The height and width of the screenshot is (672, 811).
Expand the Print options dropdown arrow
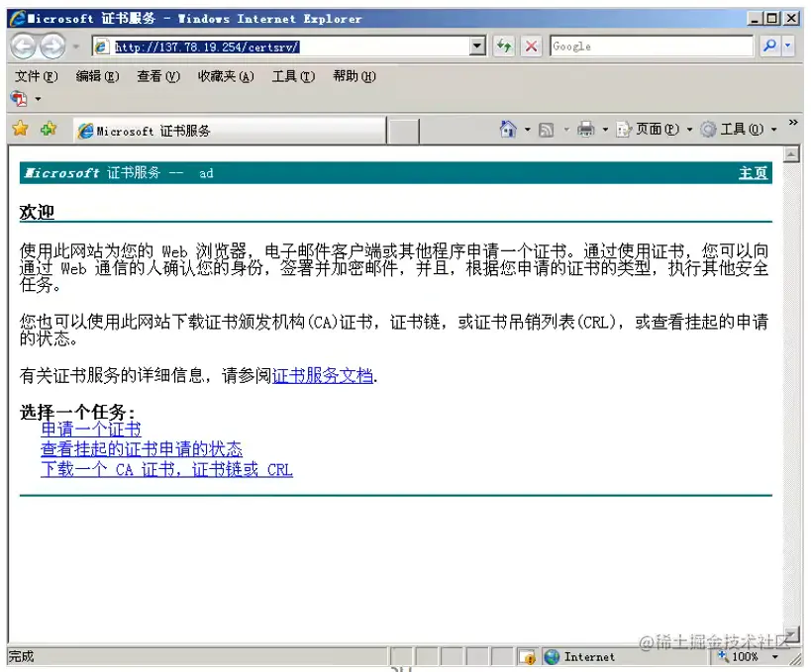pyautogui.click(x=605, y=130)
